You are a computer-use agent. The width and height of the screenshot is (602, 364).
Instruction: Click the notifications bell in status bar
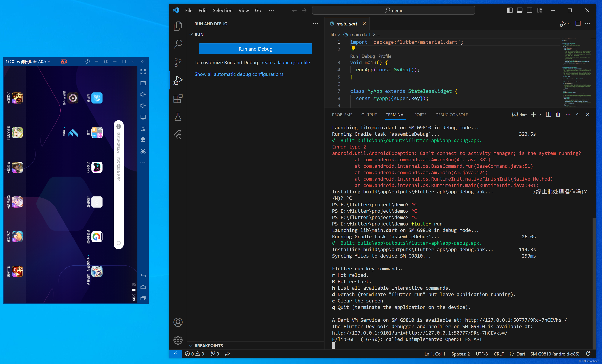click(x=588, y=353)
